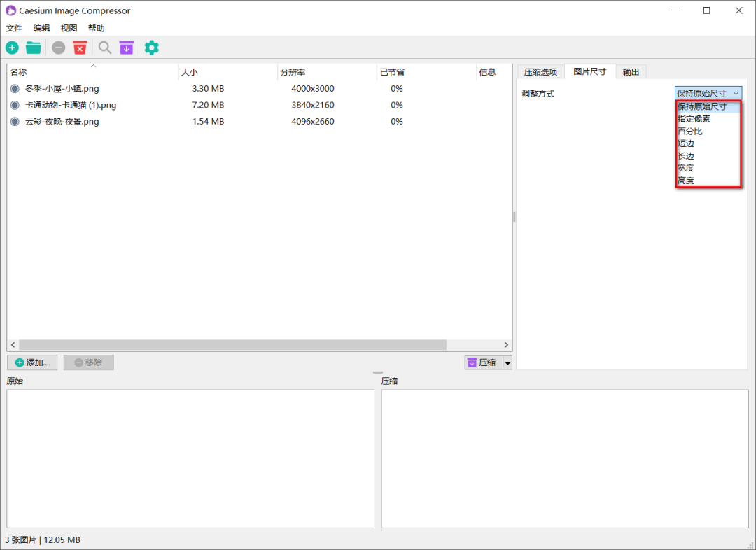Open the 文件 menu
This screenshot has height=550, width=756.
coord(15,28)
